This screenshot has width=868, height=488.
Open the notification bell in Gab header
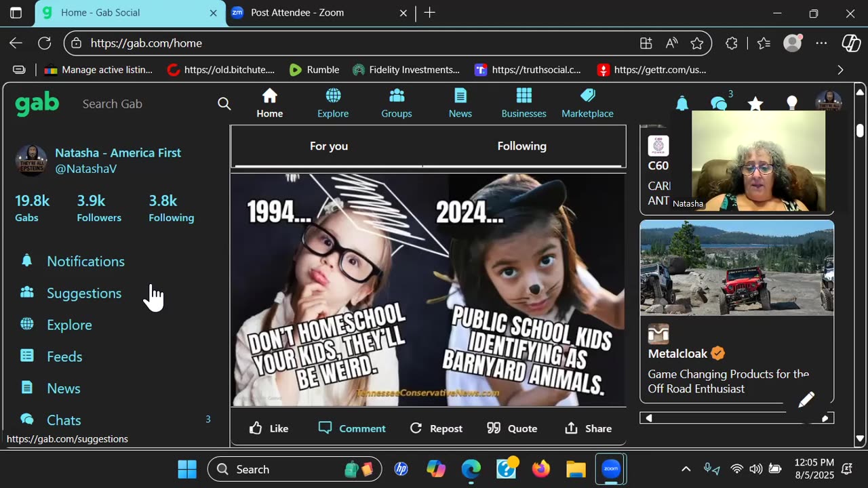pos(682,104)
